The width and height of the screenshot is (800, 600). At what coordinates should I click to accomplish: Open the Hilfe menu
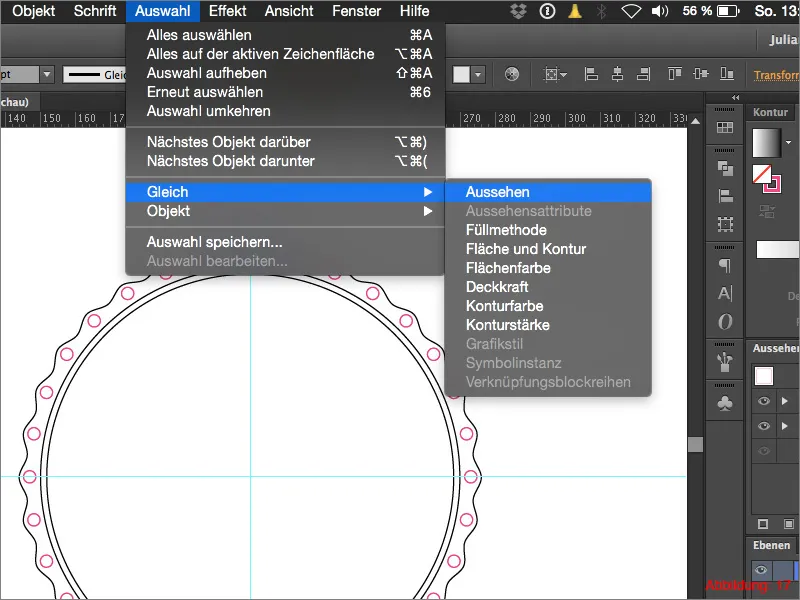point(414,11)
